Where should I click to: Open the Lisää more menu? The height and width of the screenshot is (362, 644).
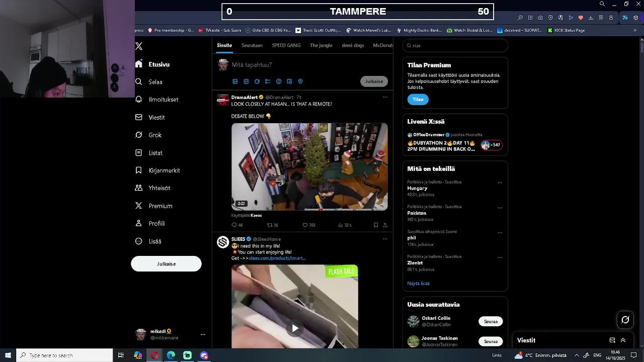click(148, 241)
